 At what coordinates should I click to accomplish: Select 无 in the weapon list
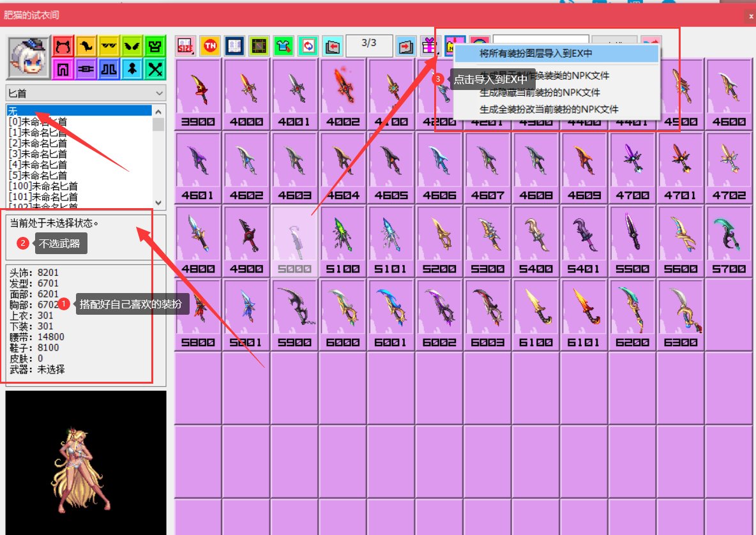(80, 111)
